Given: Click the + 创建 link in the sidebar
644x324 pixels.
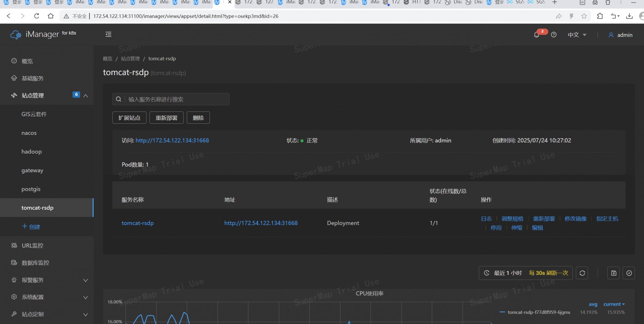Looking at the screenshot, I should coord(31,227).
